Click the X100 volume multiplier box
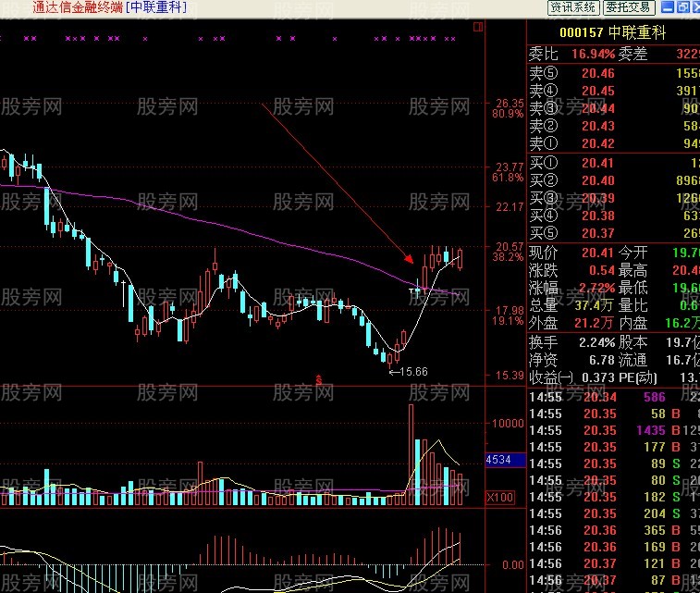 499,498
